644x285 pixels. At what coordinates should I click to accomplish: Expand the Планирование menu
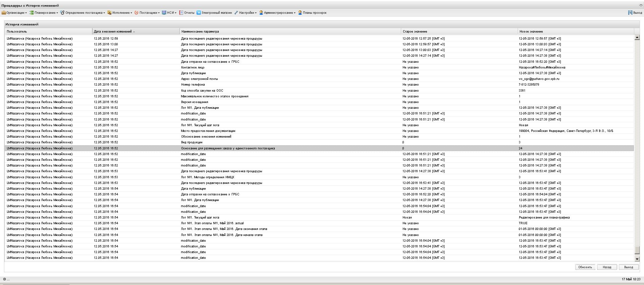click(44, 13)
